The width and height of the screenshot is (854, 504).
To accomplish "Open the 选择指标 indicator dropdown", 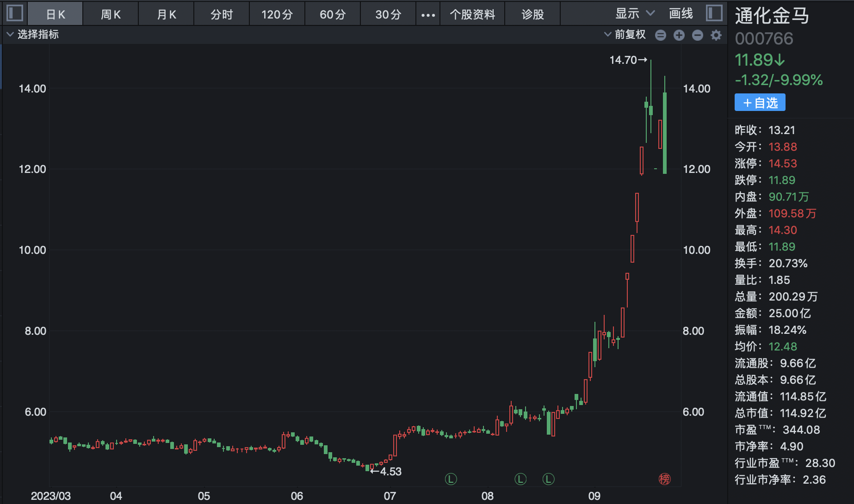I will [32, 35].
